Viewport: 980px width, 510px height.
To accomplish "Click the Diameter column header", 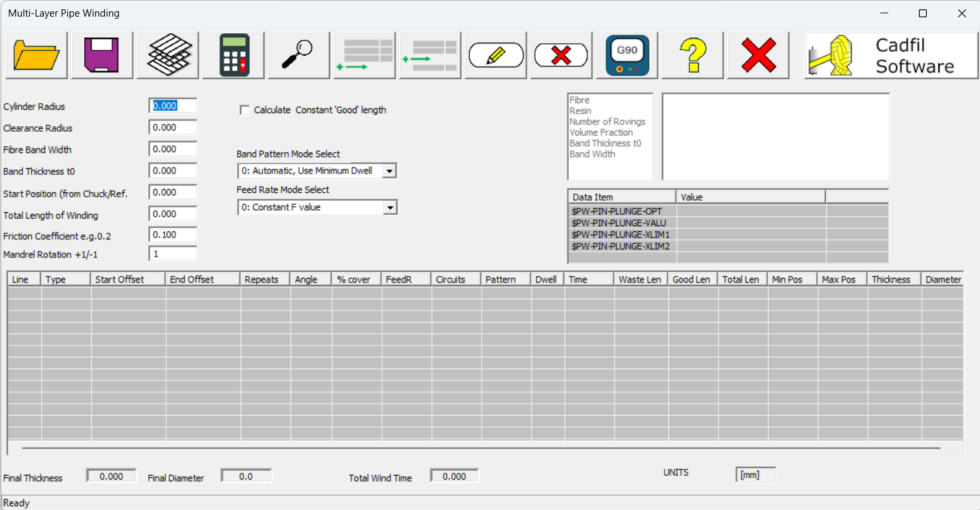I will [943, 279].
